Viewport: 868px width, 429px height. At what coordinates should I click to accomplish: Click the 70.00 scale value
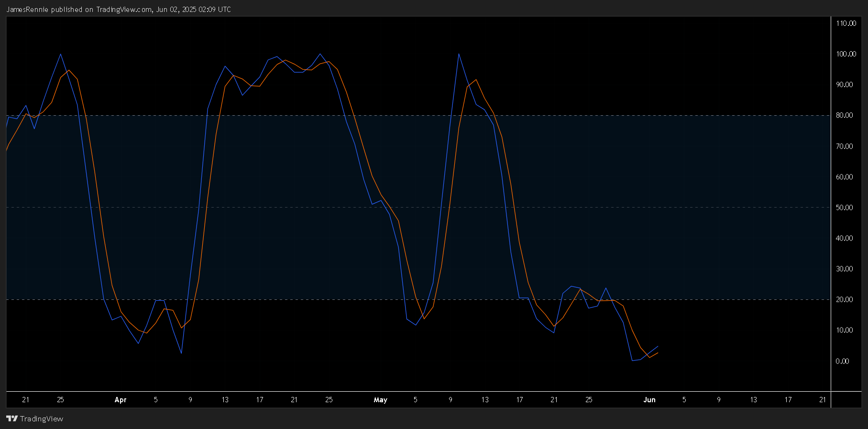point(845,146)
